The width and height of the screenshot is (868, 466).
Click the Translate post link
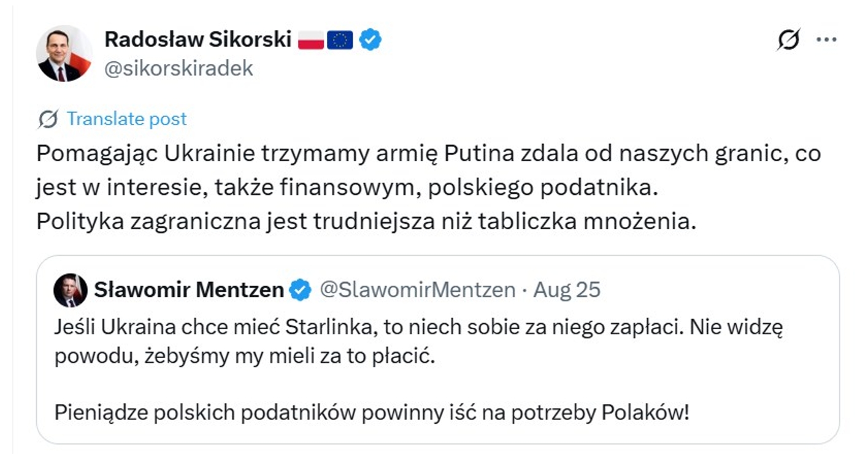pos(128,118)
